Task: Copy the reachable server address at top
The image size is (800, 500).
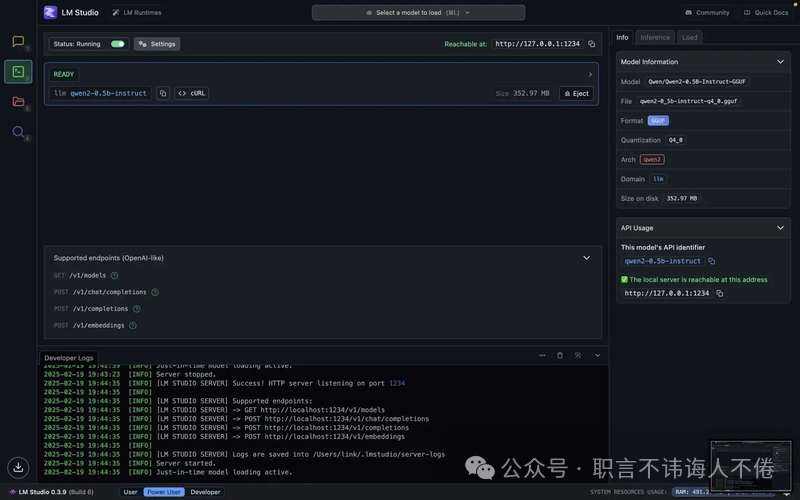Action: pos(592,44)
